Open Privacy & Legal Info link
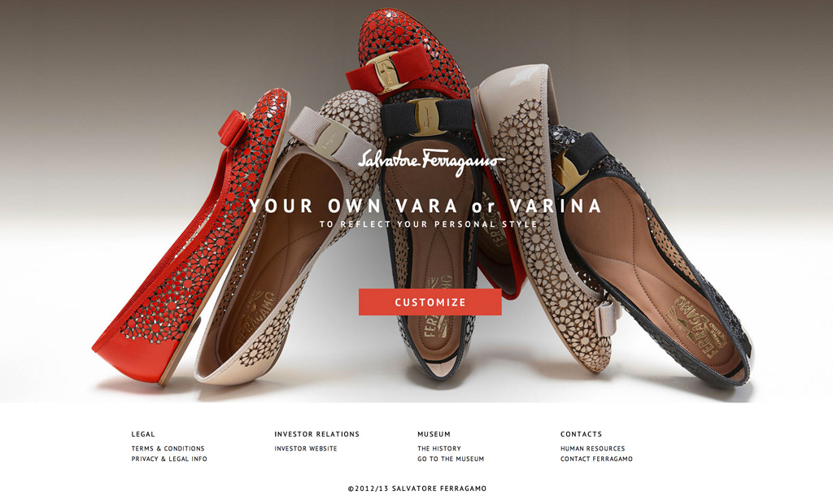833x504 pixels. (x=169, y=458)
